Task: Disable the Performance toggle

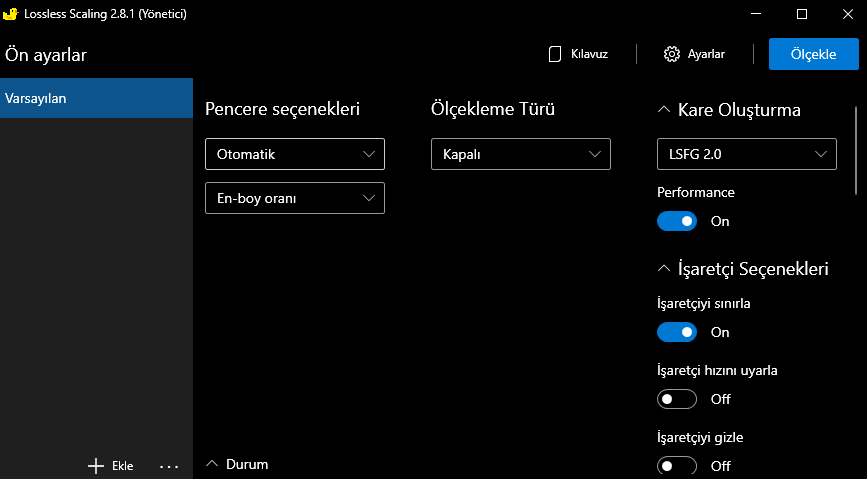Action: click(677, 221)
